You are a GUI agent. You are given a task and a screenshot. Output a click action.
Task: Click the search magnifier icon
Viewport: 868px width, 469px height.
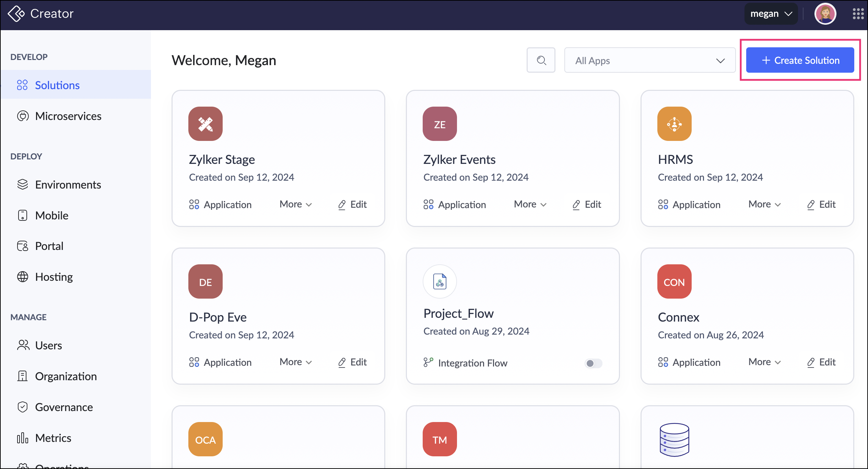[541, 60]
